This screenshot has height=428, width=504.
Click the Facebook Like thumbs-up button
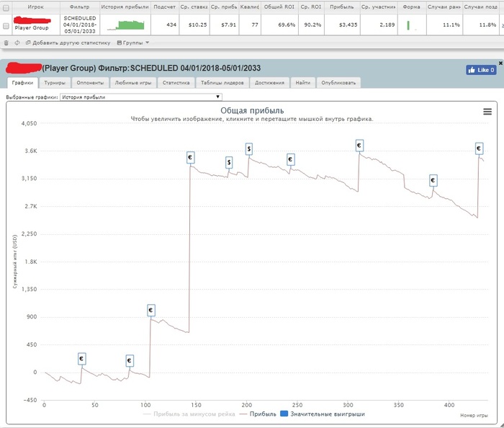point(481,70)
